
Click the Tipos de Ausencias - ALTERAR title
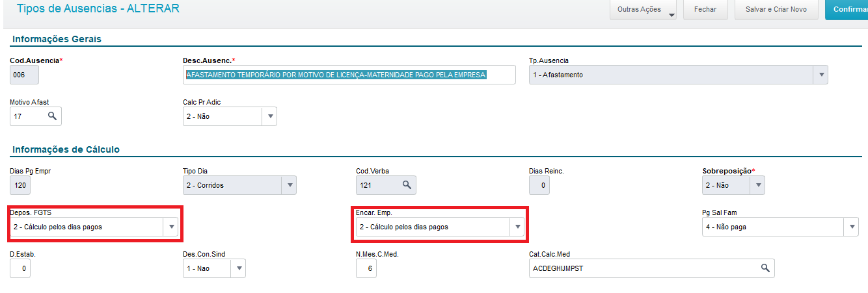tap(98, 9)
